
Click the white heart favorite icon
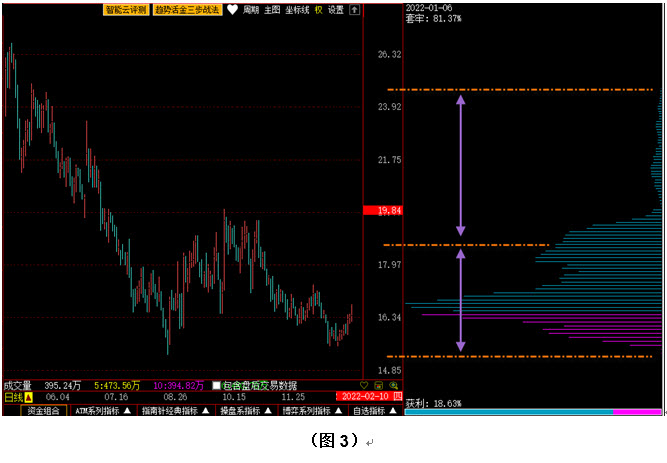tap(232, 10)
